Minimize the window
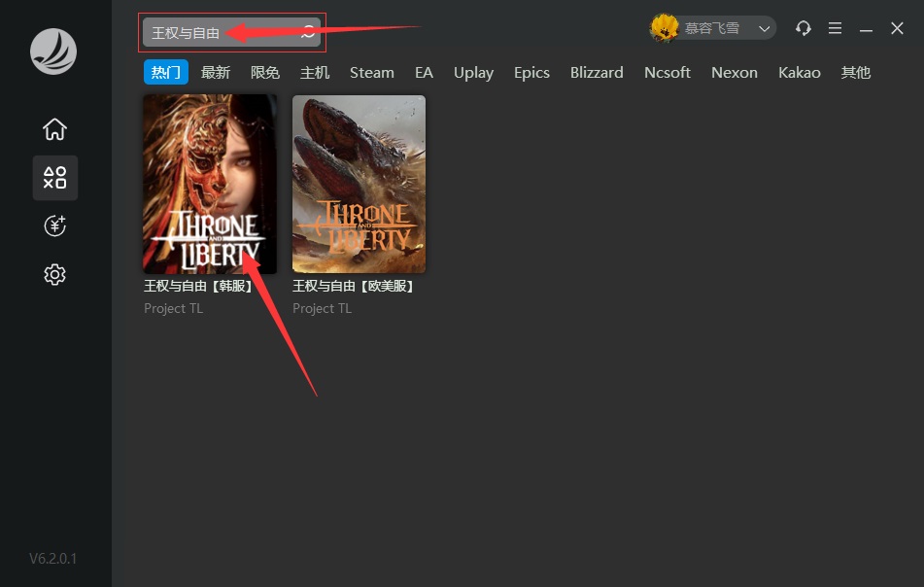The image size is (924, 587). click(866, 29)
